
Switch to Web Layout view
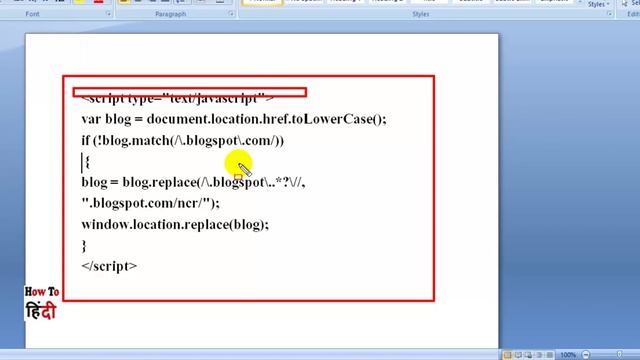tap(529, 355)
